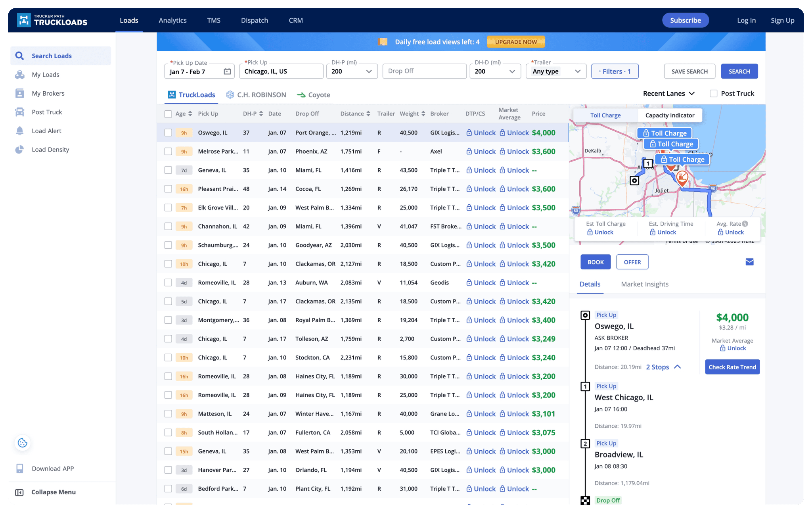Click inside the Drop Off field
Screen dimensions: 812x513
[424, 71]
